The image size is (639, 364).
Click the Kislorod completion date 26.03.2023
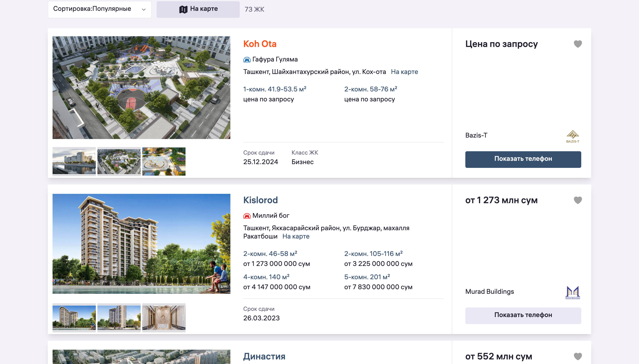tap(261, 318)
